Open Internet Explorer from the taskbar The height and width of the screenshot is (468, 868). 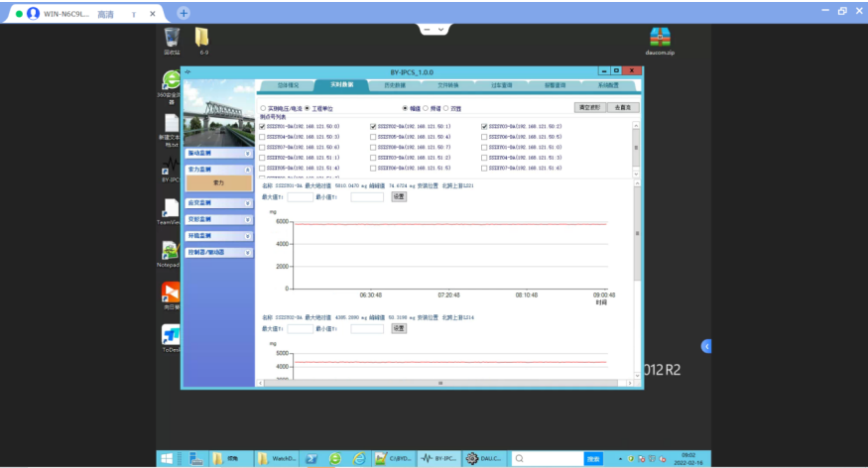pyautogui.click(x=358, y=458)
